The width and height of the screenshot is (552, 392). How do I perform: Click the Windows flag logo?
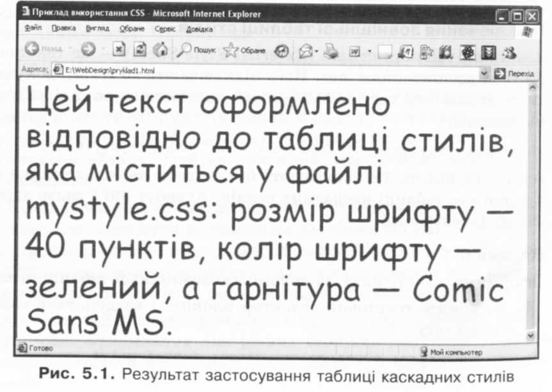(x=528, y=33)
